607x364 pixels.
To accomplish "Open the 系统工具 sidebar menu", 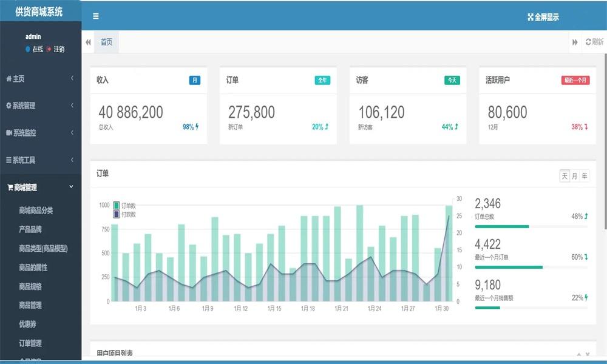I will pos(41,160).
